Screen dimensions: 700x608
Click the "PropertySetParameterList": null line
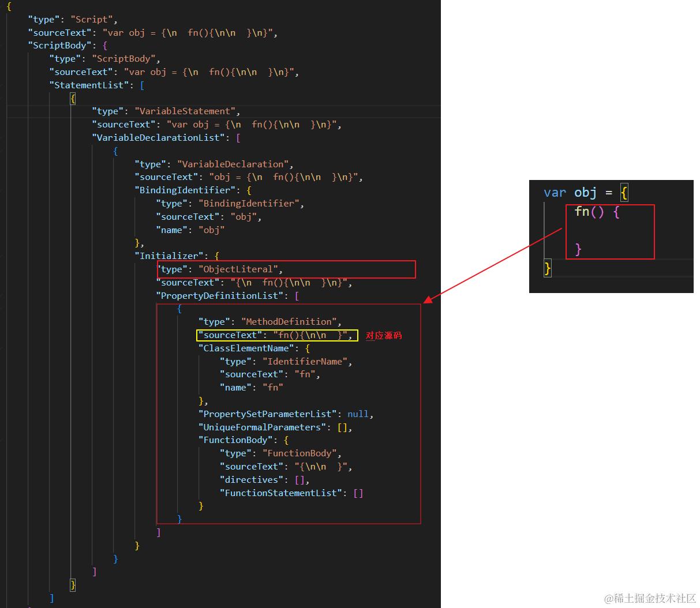pyautogui.click(x=286, y=415)
